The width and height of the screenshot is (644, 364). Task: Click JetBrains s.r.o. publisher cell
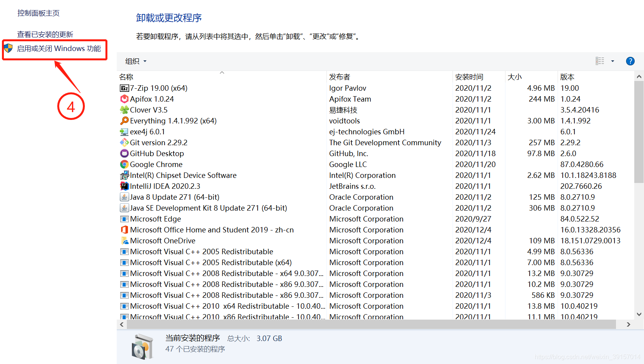click(352, 186)
